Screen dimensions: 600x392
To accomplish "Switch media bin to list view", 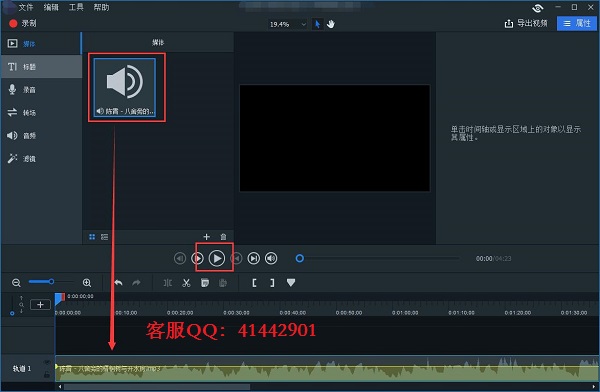I will pos(104,237).
